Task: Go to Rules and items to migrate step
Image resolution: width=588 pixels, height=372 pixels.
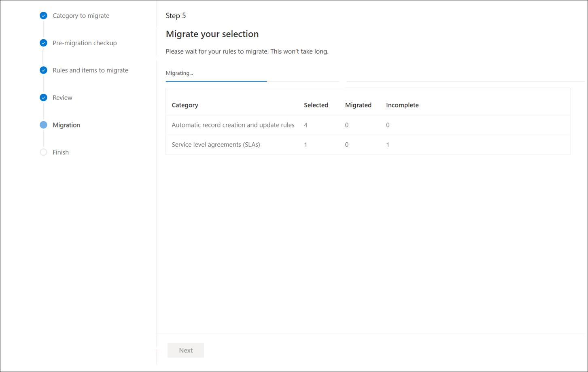Action: click(x=90, y=70)
